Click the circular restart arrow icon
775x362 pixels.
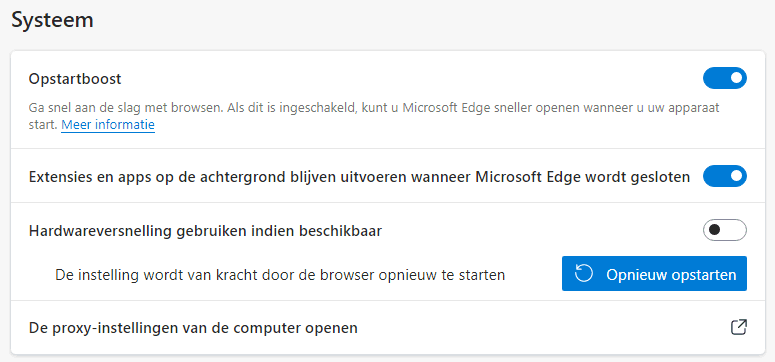[x=584, y=273]
